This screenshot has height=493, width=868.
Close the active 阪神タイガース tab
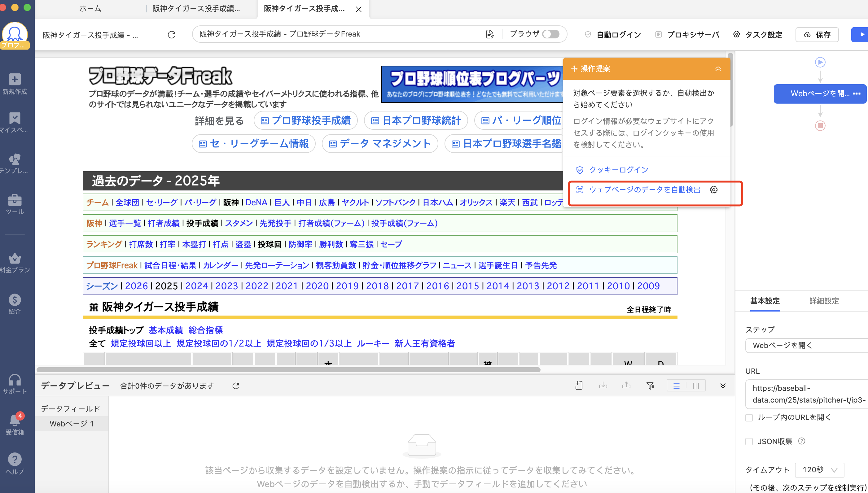pyautogui.click(x=359, y=9)
